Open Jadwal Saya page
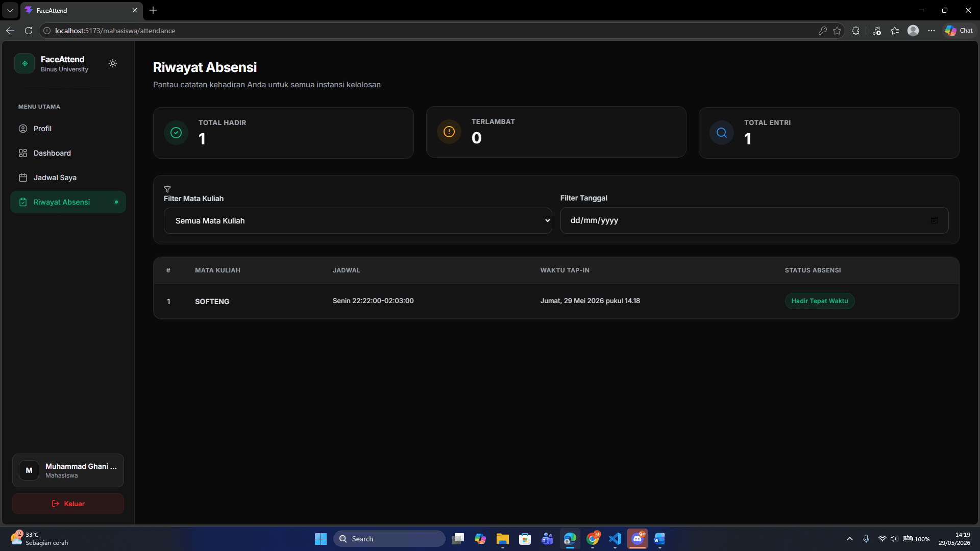 pos(68,178)
